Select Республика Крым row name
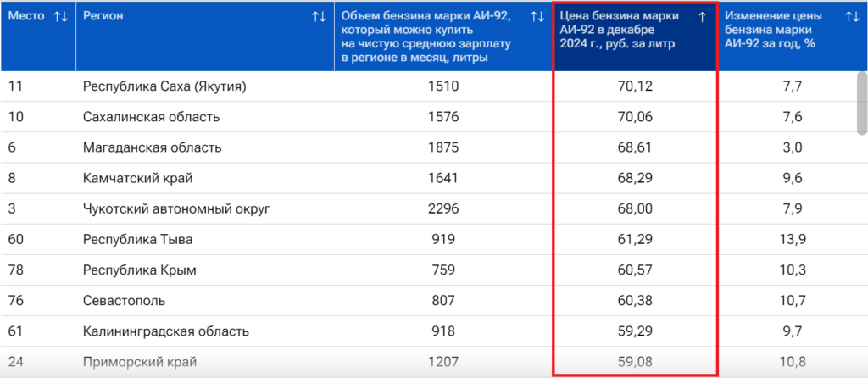The image size is (868, 378). [x=140, y=270]
